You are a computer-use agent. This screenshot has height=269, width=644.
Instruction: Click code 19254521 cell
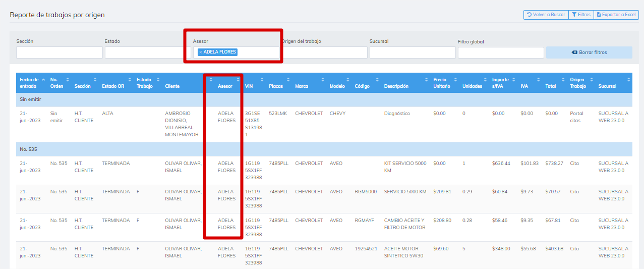(366, 249)
